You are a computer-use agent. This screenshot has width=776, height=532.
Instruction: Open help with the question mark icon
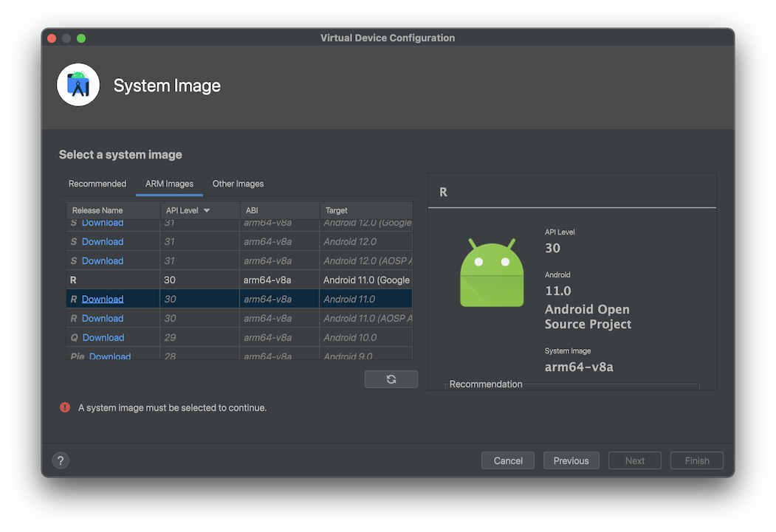tap(61, 461)
